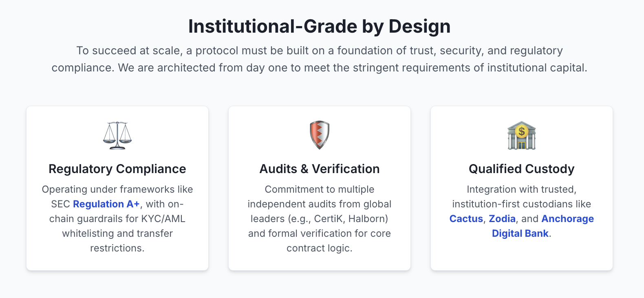Select the Regulatory Compliance card
The width and height of the screenshot is (644, 298).
117,188
